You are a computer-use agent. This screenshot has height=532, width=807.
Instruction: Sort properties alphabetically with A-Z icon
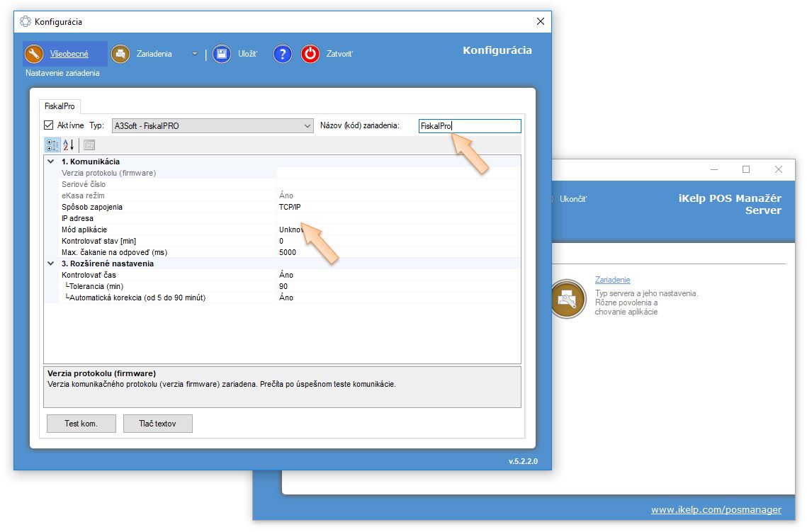pyautogui.click(x=69, y=145)
